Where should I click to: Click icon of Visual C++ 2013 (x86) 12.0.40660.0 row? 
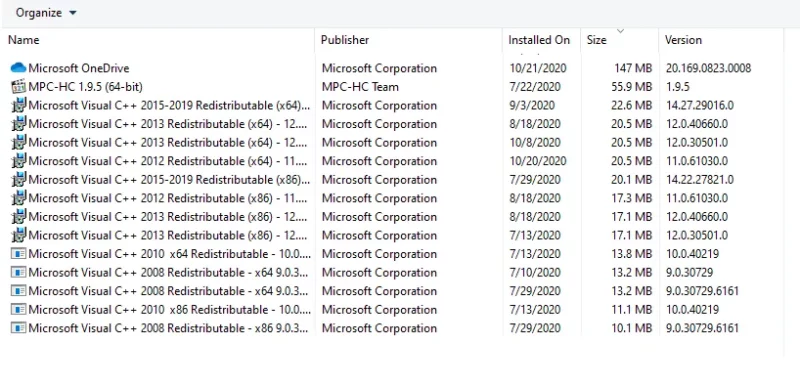coord(18,217)
